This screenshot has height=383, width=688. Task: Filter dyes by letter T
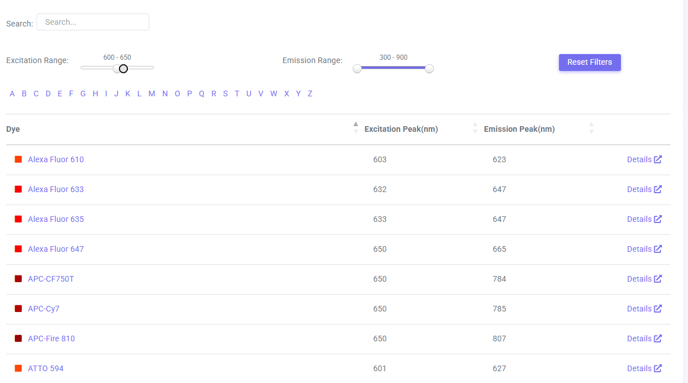click(x=237, y=93)
